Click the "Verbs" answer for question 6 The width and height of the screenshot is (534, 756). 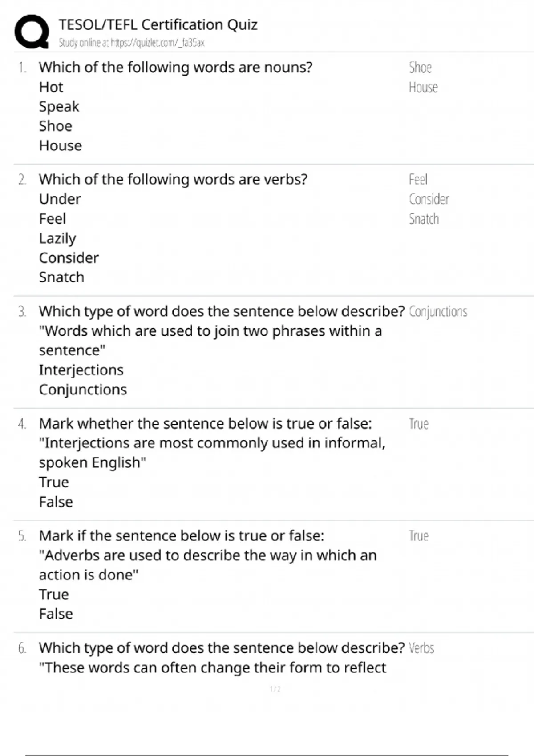coord(421,648)
